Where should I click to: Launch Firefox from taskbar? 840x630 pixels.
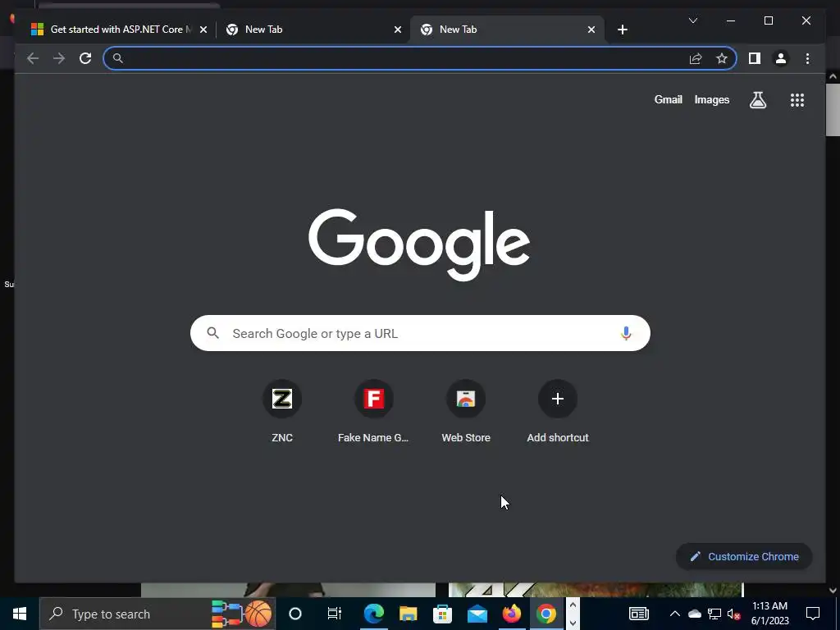click(512, 614)
